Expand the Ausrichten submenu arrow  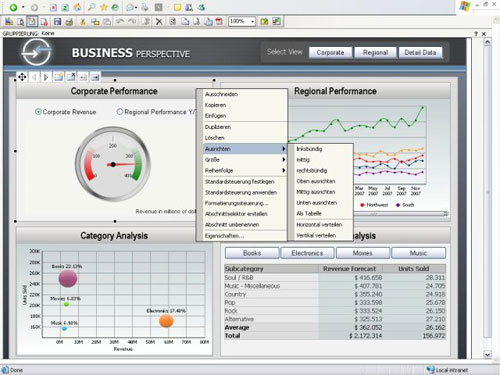pos(284,149)
